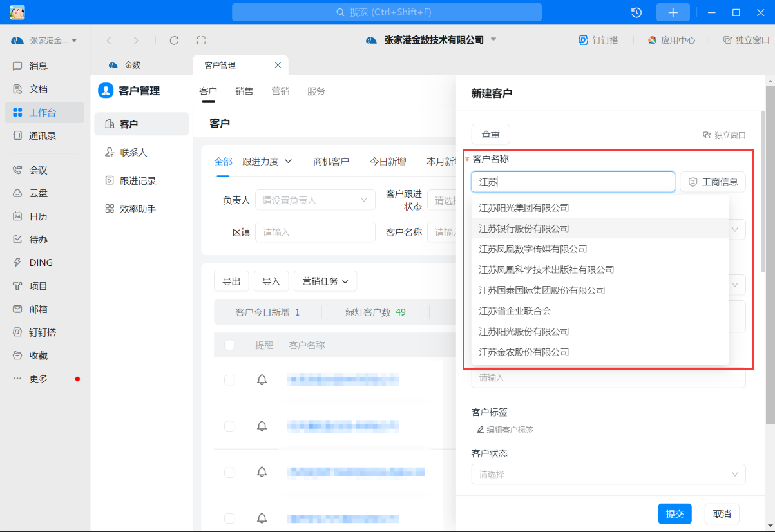Viewport: 775px width, 532px height.
Task: Expand the 张家港金... organization switcher
Action: pyautogui.click(x=44, y=41)
